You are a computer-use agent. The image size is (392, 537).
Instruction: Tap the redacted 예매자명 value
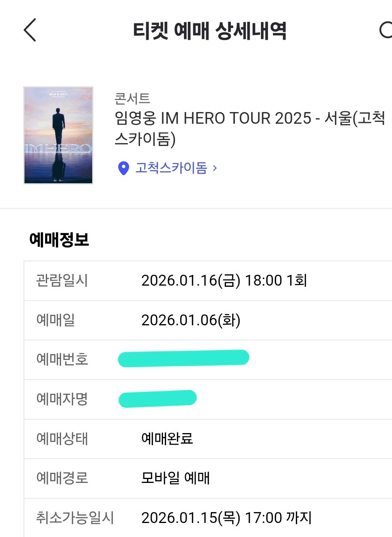157,398
